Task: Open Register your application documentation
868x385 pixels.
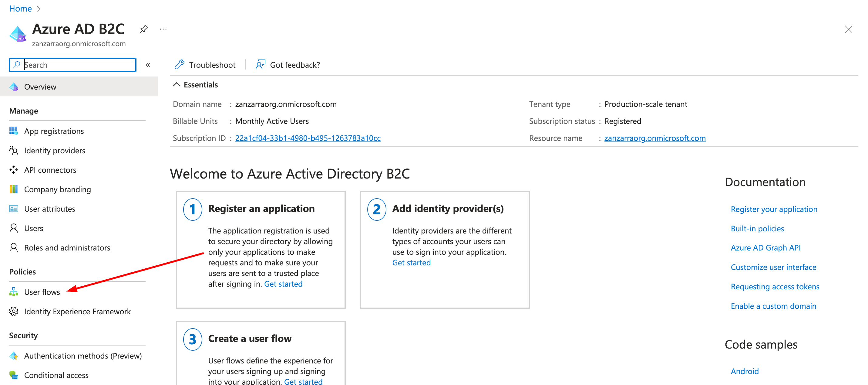Action: click(x=774, y=209)
